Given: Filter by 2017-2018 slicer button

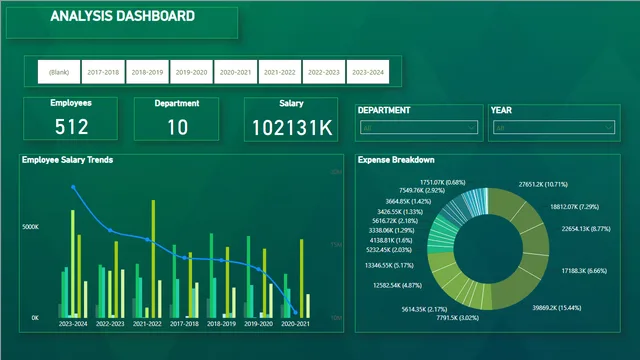Looking at the screenshot, I should [103, 72].
